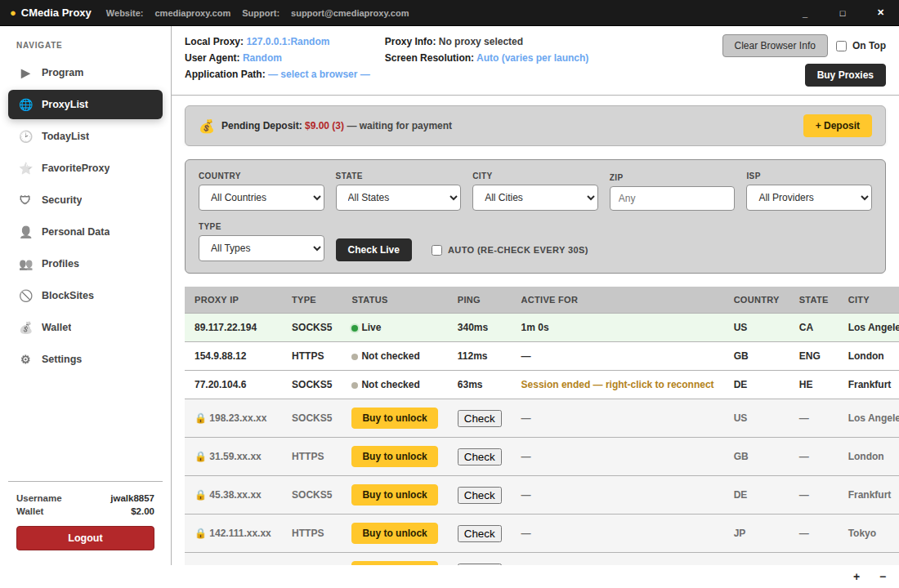The image size is (899, 588).
Task: Click the Security shield icon
Action: coord(25,200)
